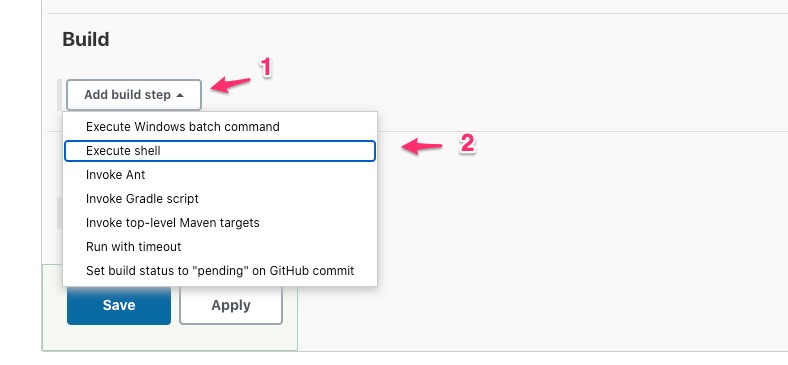788x365 pixels.
Task: Click the pink arrow pointing at Execute shell
Action: (422, 147)
